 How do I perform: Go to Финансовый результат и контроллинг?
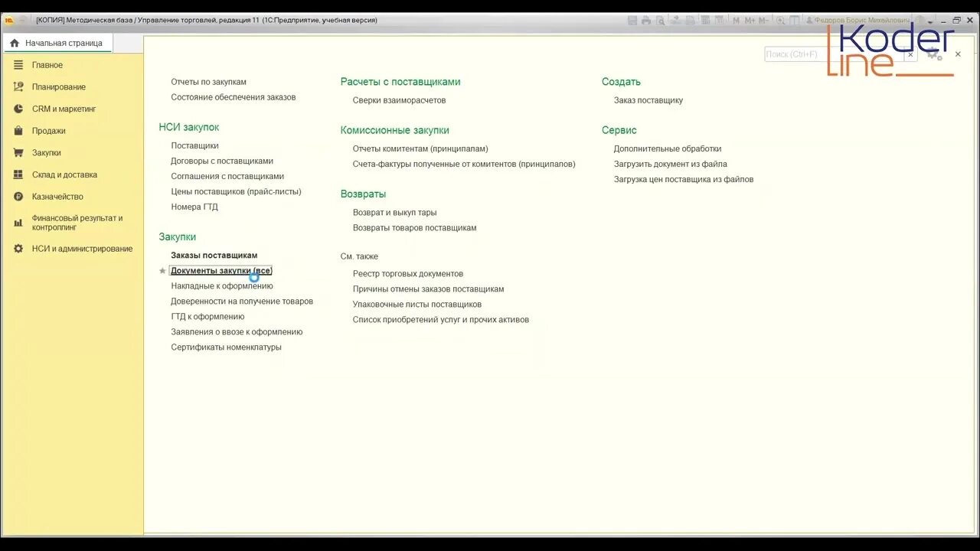coord(77,223)
